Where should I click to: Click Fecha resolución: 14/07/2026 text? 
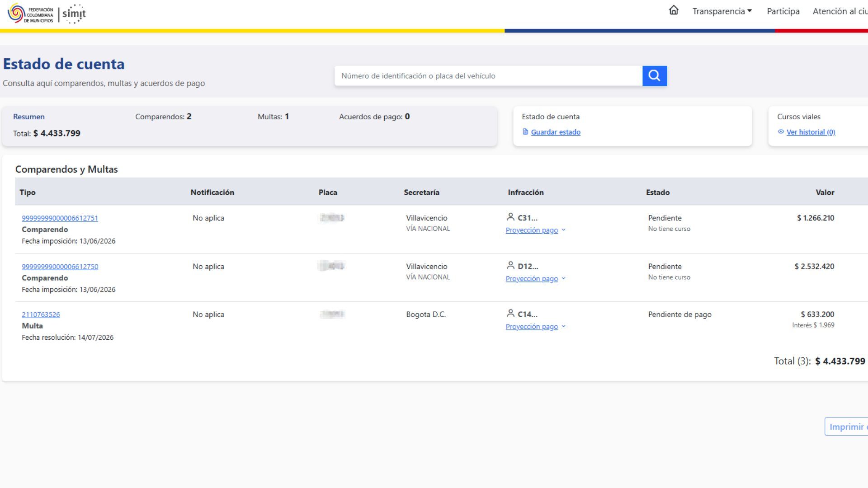[x=67, y=338]
